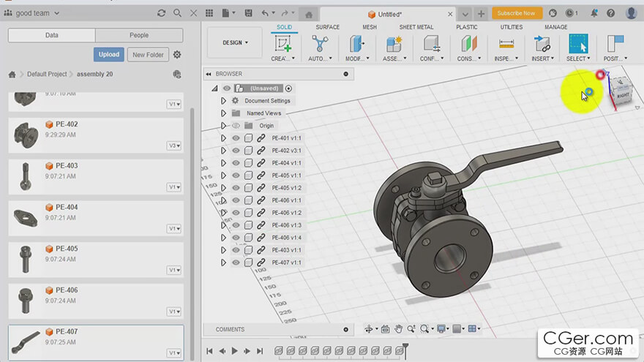644x362 pixels.
Task: Expand the PE-407 v1:1 component
Action: pos(223,263)
